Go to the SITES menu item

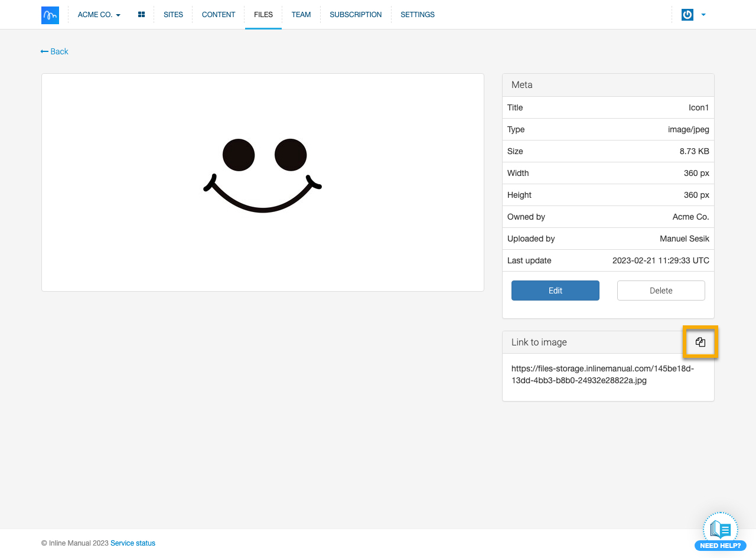point(173,15)
